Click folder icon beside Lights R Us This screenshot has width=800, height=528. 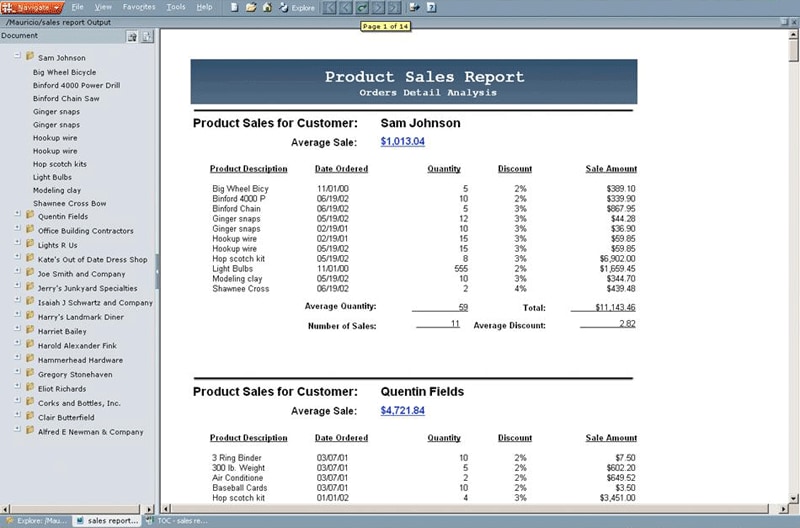click(30, 243)
